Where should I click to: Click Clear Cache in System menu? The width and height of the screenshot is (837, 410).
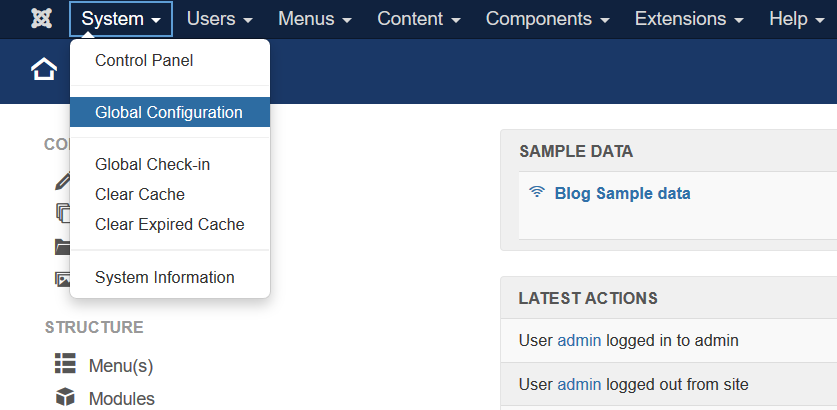coord(140,195)
